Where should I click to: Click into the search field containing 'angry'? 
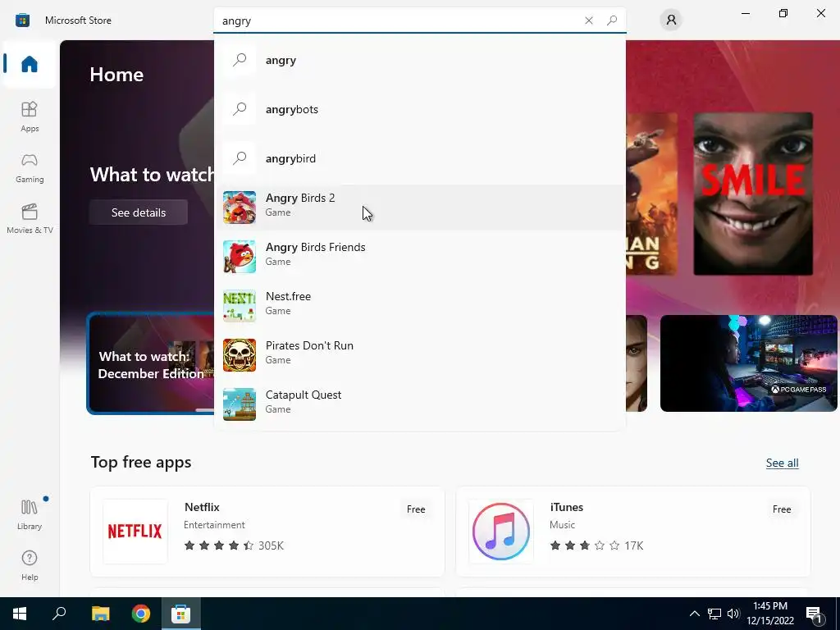(396, 21)
